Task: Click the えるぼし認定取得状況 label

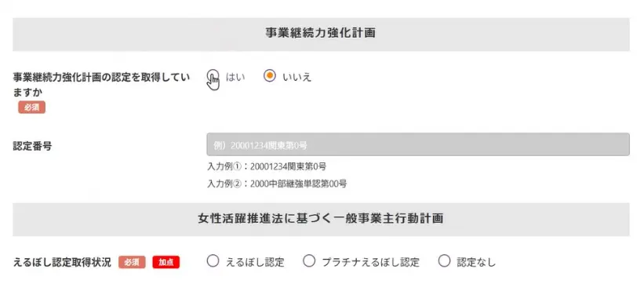Action: click(62, 263)
